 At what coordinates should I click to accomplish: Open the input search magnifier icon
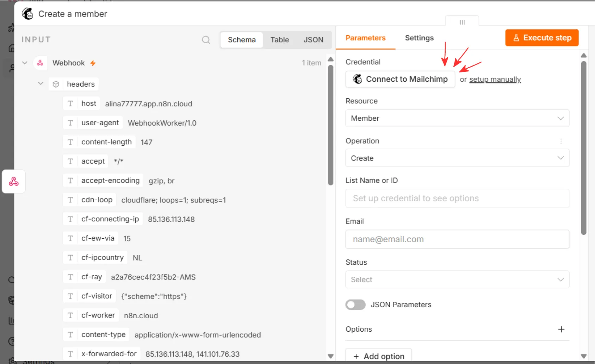[x=206, y=40]
